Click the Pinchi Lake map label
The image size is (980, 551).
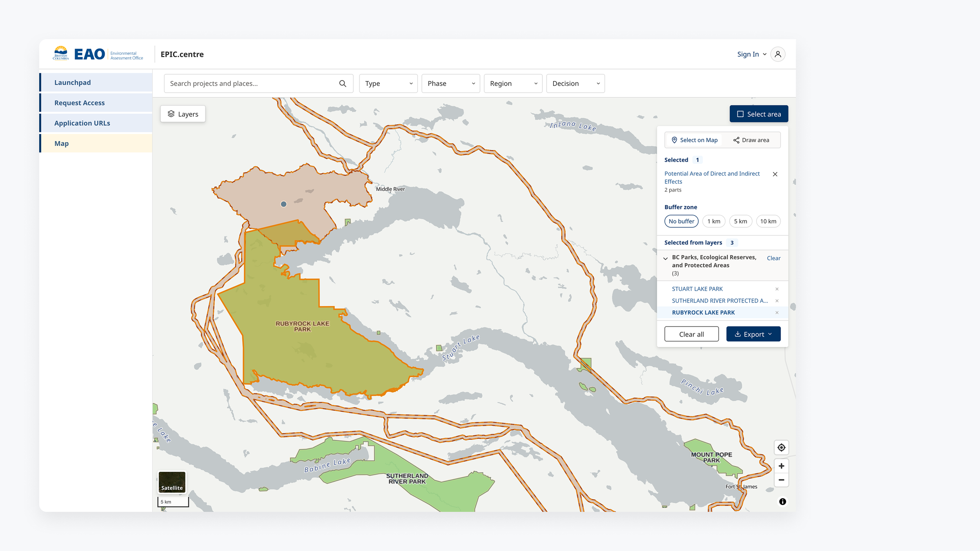[702, 387]
